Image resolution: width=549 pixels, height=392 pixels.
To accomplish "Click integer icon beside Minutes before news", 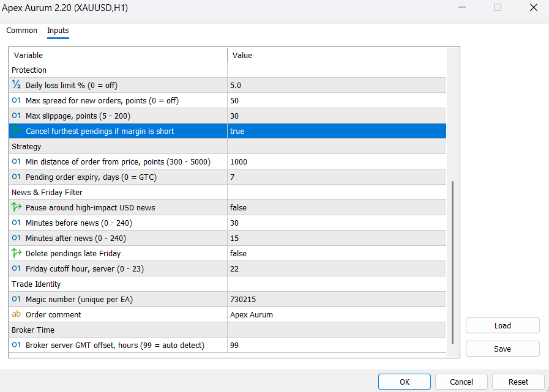I will pyautogui.click(x=17, y=223).
